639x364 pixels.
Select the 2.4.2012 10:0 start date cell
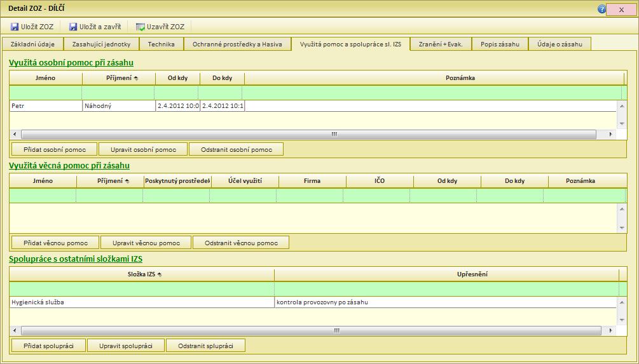tap(178, 106)
